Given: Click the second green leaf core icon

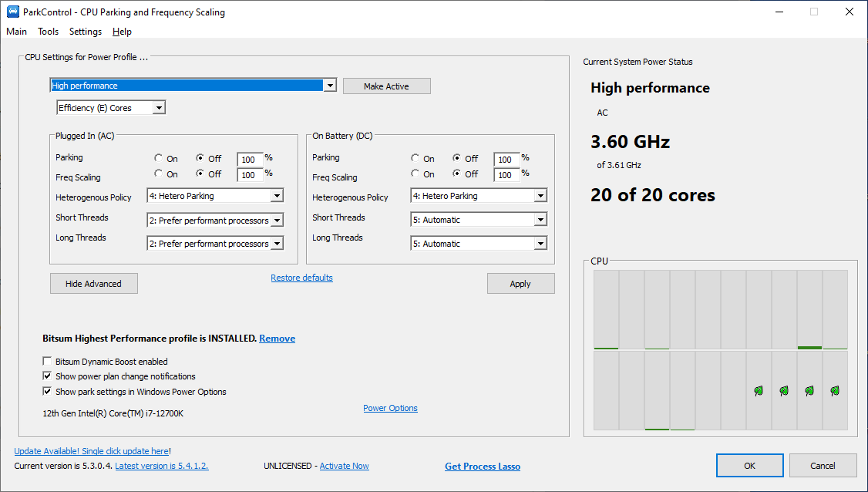Looking at the screenshot, I should (784, 391).
